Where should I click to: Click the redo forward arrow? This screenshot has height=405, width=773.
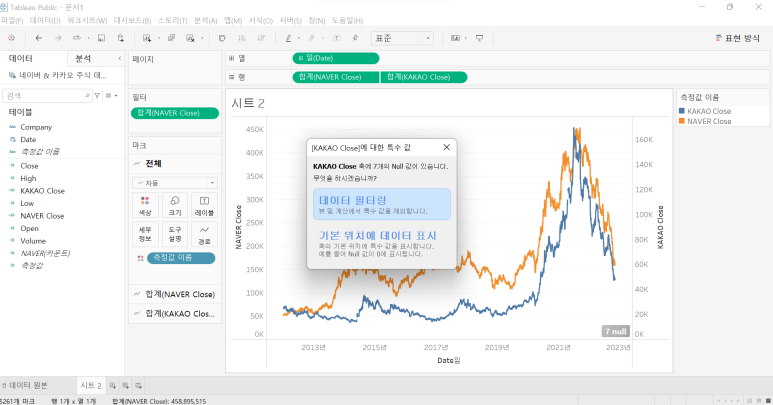click(x=58, y=38)
